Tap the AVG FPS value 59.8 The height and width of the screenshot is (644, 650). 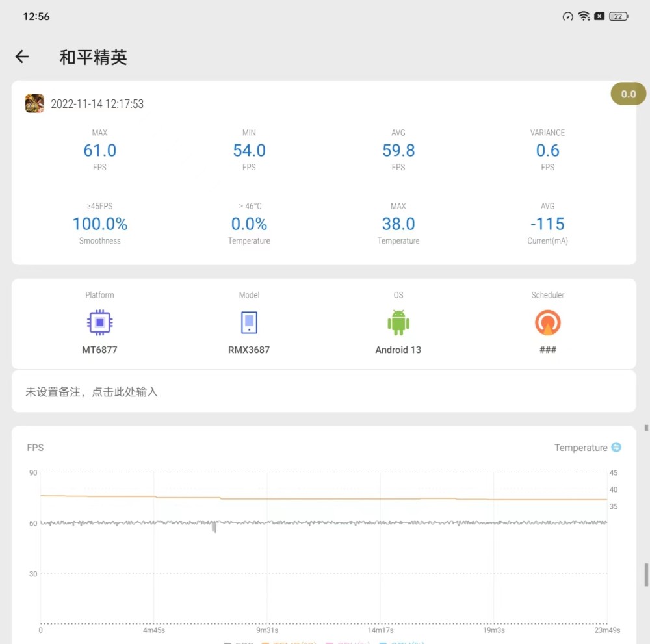(x=398, y=150)
